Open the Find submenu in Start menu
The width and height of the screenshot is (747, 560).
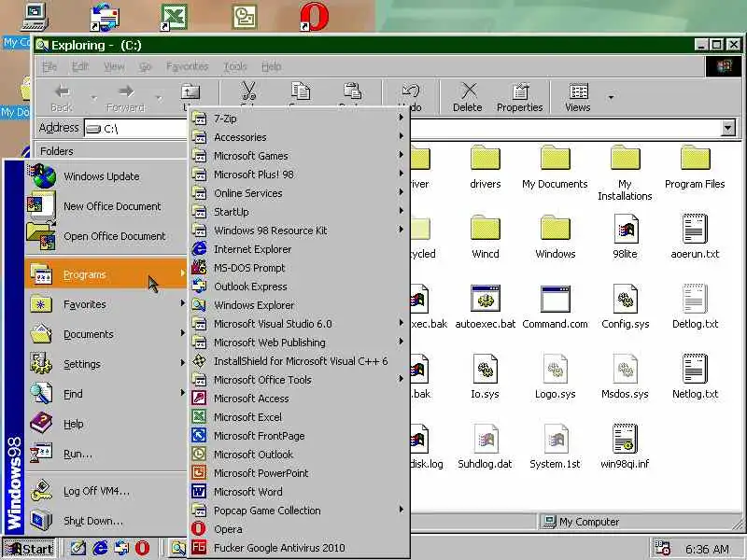[x=106, y=394]
